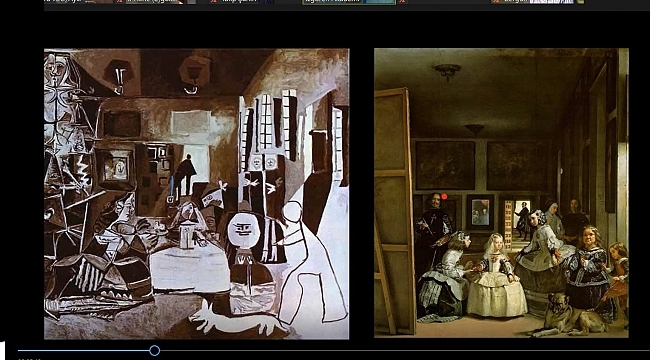Click the upper ceiling lamp hook in Velázquez's painting

447,71
